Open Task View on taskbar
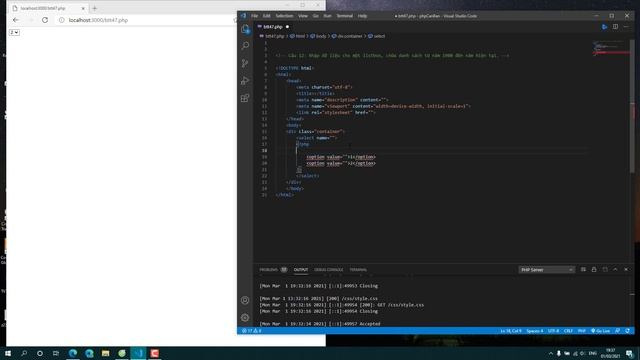 (56, 353)
